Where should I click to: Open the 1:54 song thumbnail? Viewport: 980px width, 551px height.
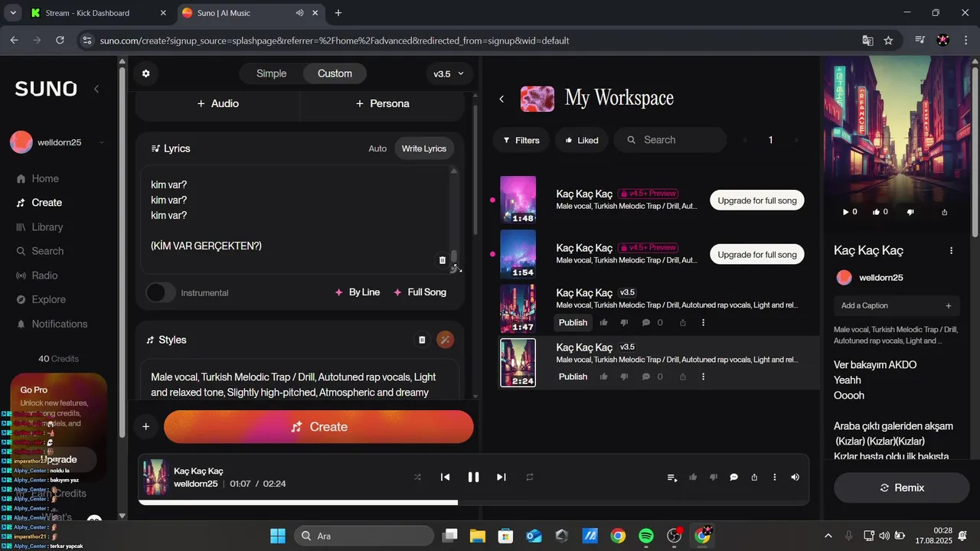tap(518, 254)
